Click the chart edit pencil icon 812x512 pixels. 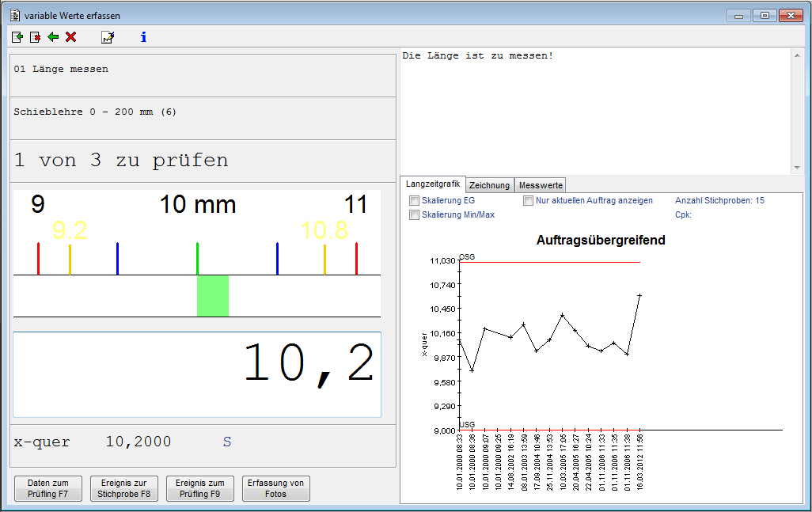click(x=108, y=37)
